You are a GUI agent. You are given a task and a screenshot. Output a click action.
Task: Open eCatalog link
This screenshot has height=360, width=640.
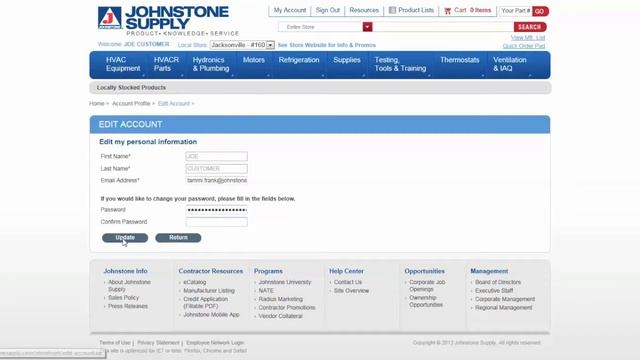click(x=194, y=282)
